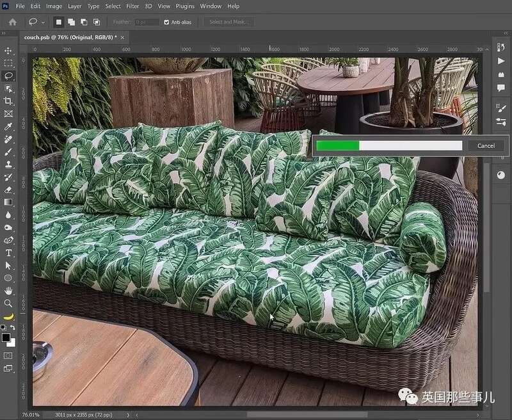
Task: Select the Pen tool
Action: point(8,240)
